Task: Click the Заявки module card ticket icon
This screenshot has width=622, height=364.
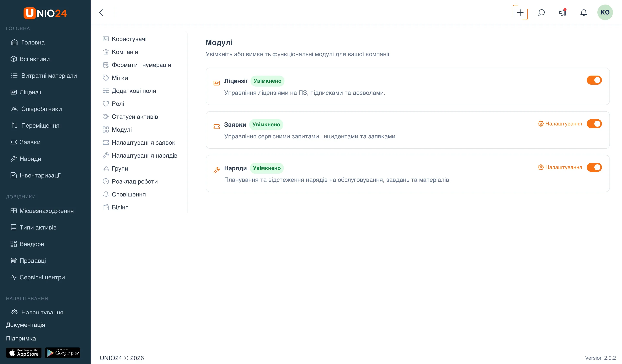Action: tap(216, 127)
